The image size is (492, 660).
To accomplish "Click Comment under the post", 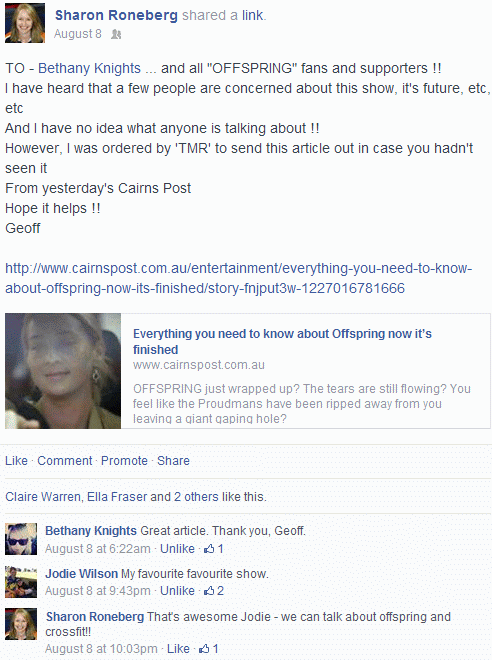I will pos(64,460).
